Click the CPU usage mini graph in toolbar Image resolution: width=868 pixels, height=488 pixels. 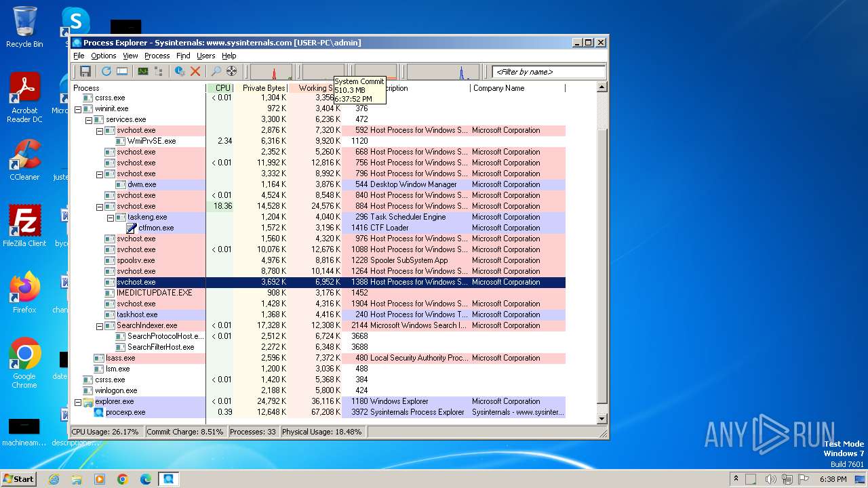pyautogui.click(x=271, y=72)
